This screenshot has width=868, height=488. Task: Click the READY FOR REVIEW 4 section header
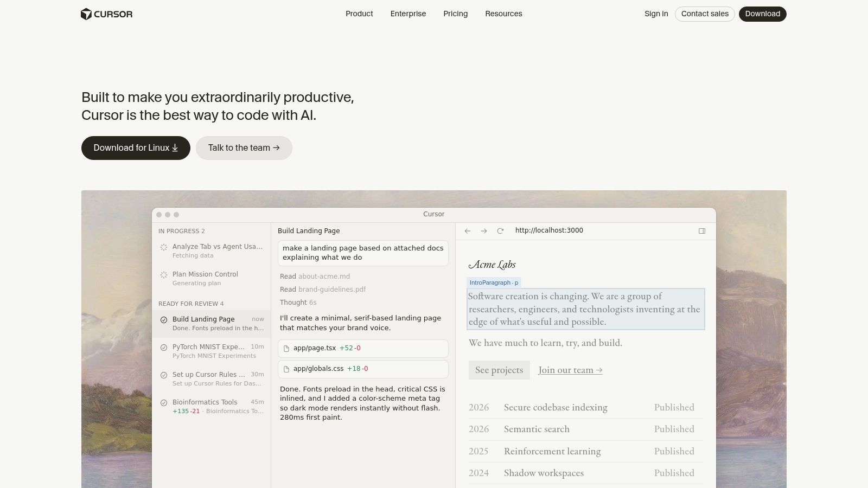(x=191, y=304)
